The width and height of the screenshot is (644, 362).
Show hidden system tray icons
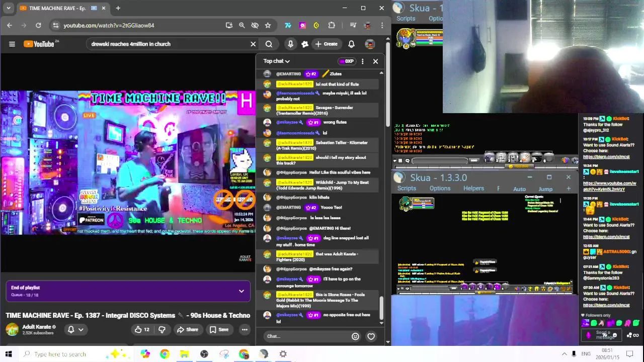point(564,354)
